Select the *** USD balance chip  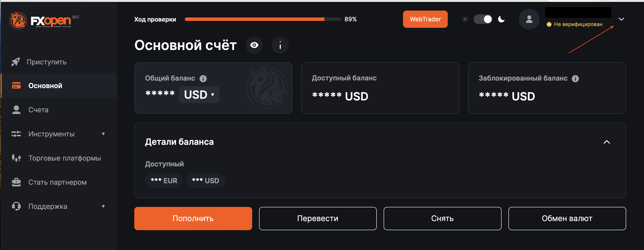(x=205, y=181)
